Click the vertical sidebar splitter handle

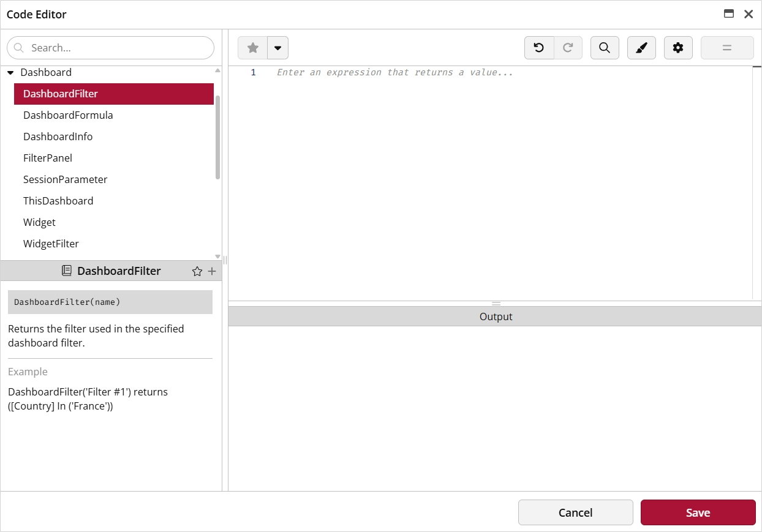tap(225, 260)
